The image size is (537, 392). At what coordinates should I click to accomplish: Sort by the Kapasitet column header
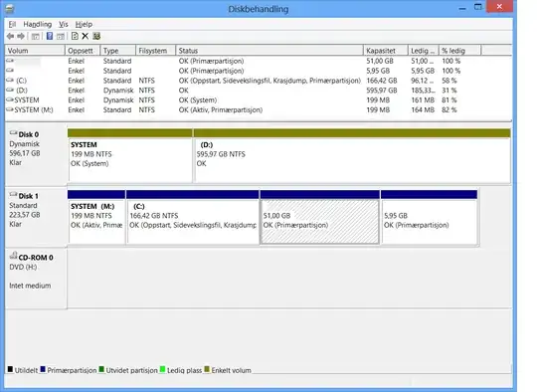pos(386,51)
